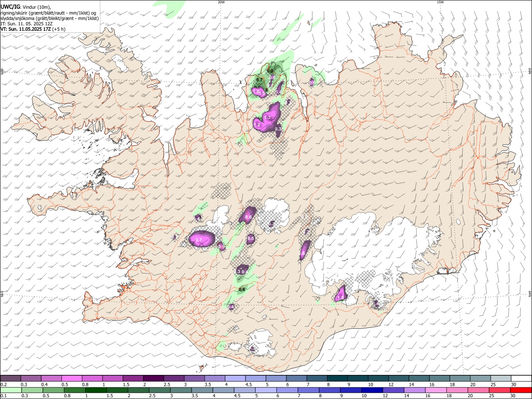Click the '0.1' value label under the lower legend row
The height and width of the screenshot is (399, 532).
tap(3, 396)
